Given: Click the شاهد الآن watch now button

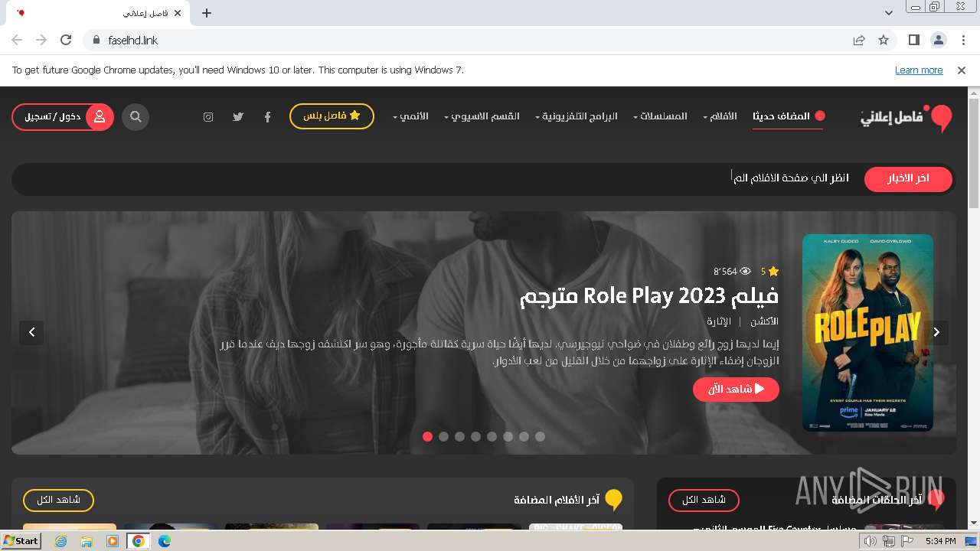Looking at the screenshot, I should pyautogui.click(x=736, y=389).
